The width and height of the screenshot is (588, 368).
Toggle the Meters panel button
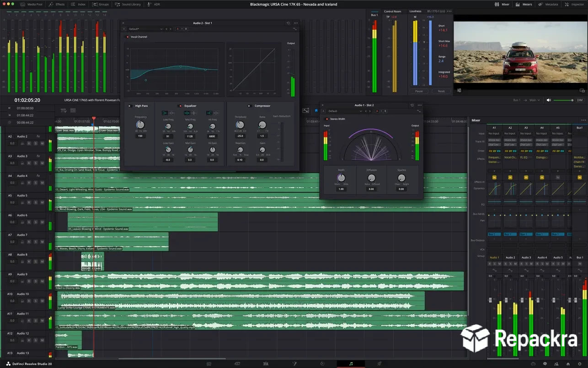[524, 4]
